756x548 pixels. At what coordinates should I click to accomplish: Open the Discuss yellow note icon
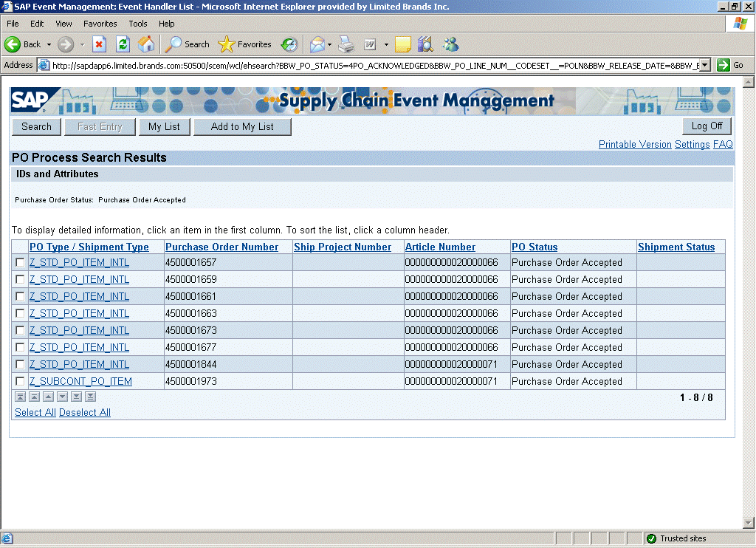tap(402, 44)
